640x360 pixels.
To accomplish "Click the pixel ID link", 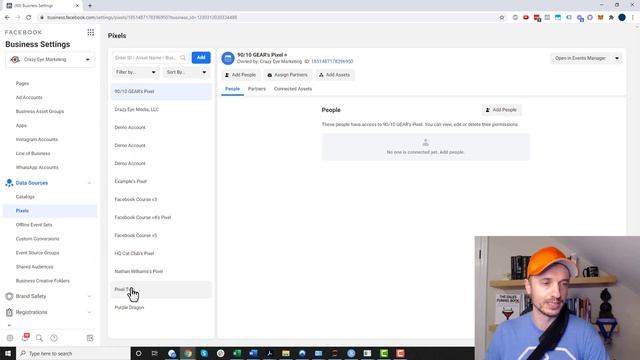I will (332, 62).
